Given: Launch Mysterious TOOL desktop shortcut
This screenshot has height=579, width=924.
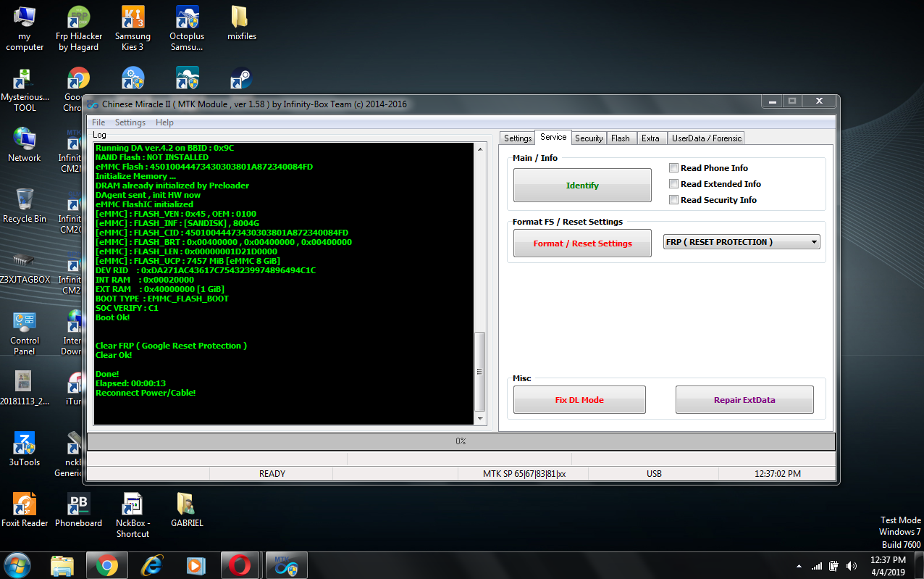Looking at the screenshot, I should tap(25, 89).
